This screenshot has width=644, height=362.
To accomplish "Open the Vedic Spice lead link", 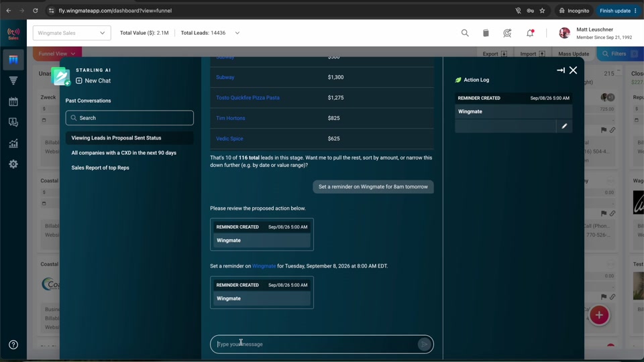I will (x=229, y=139).
